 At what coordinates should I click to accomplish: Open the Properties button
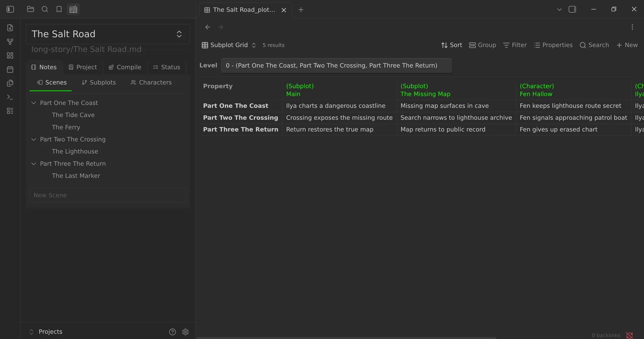(553, 45)
